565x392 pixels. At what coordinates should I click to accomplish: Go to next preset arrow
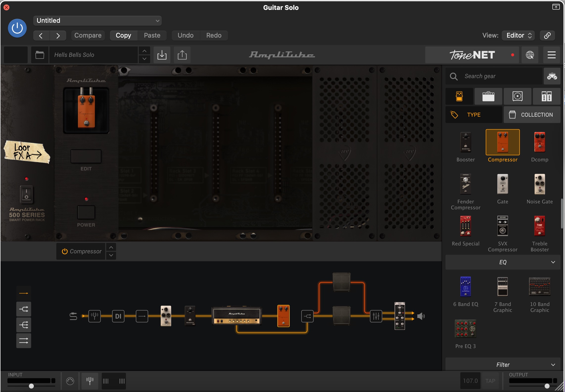pyautogui.click(x=58, y=36)
